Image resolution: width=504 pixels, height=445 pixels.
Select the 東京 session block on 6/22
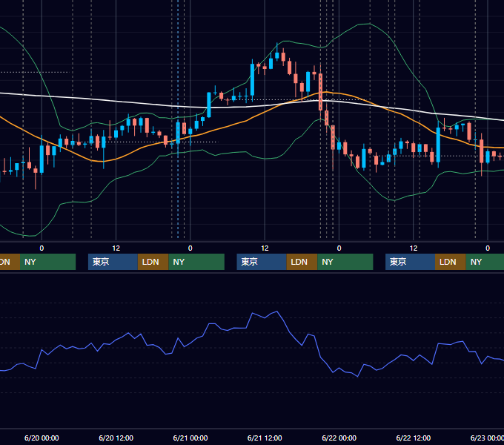tap(410, 262)
